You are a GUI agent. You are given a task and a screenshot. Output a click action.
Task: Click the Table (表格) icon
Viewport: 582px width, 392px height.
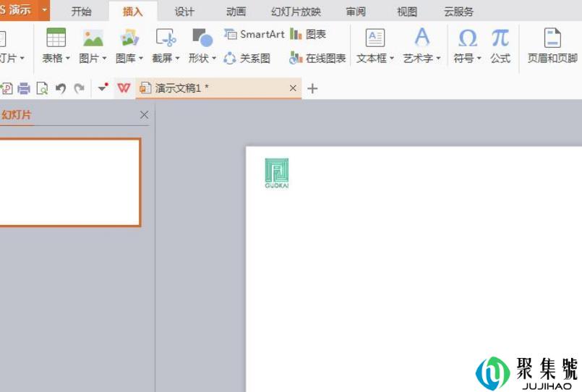click(x=56, y=38)
